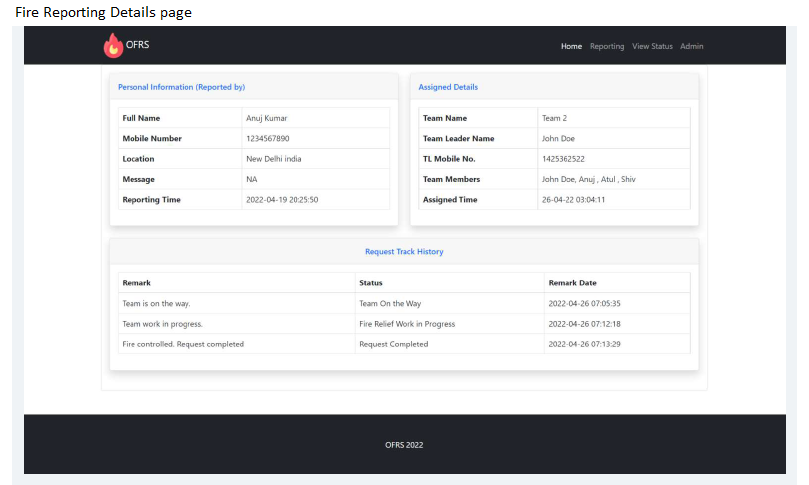The height and width of the screenshot is (485, 809).
Task: Click the Message label cell
Action: click(x=180, y=179)
